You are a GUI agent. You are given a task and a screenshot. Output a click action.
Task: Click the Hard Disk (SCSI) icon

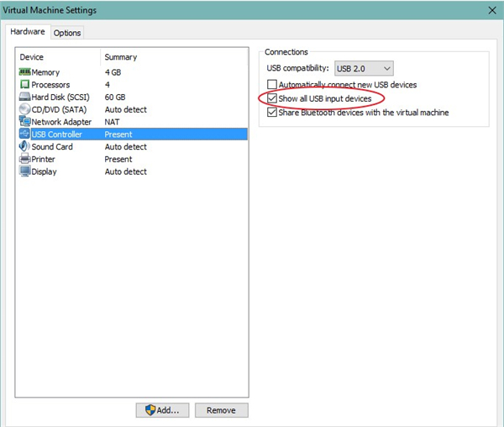point(24,98)
